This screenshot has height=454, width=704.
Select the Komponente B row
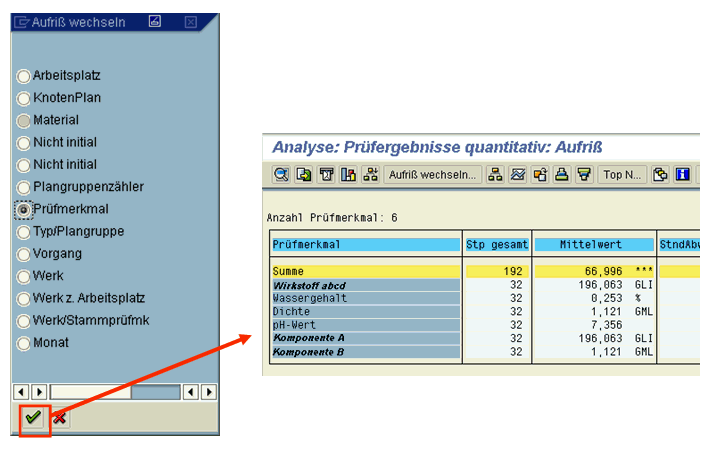tap(366, 352)
